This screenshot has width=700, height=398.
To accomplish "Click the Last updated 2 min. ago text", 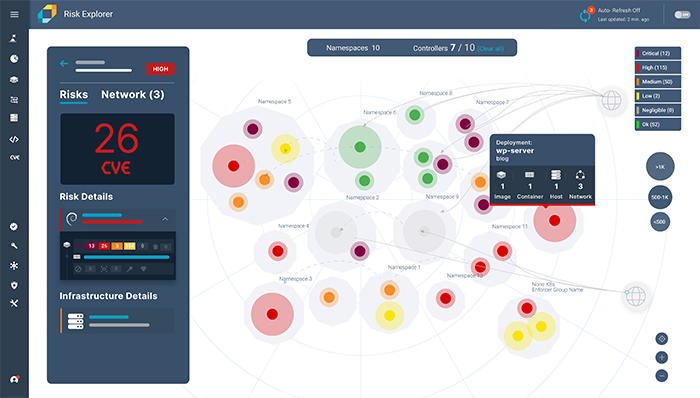I will (623, 20).
